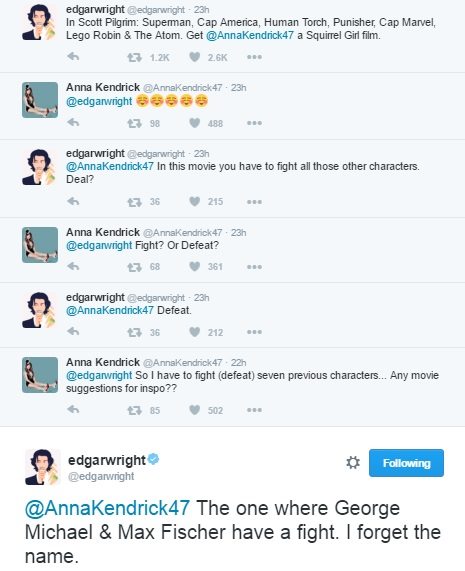This screenshot has height=571, width=465.
Task: Expand more options on the 'Defeat.' tweet
Action: [x=254, y=332]
